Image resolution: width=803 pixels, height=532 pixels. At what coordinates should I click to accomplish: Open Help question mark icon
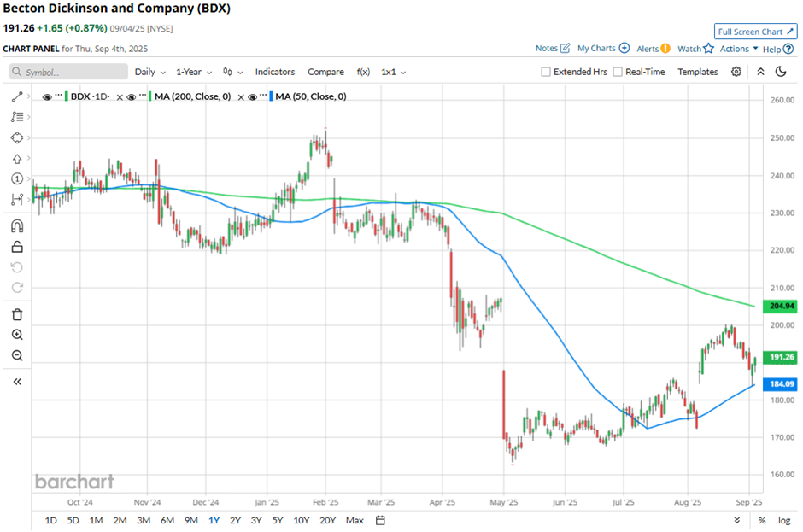[788, 50]
